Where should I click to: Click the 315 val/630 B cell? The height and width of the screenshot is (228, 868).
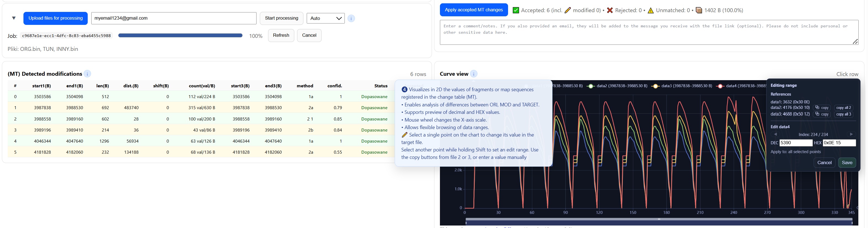202,108
